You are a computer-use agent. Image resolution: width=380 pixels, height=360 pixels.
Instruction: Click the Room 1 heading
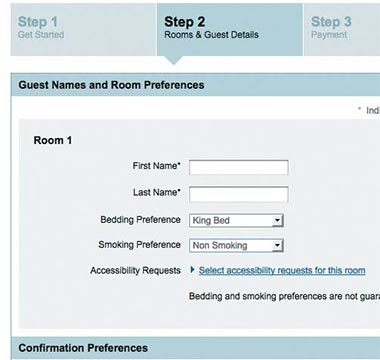[53, 140]
